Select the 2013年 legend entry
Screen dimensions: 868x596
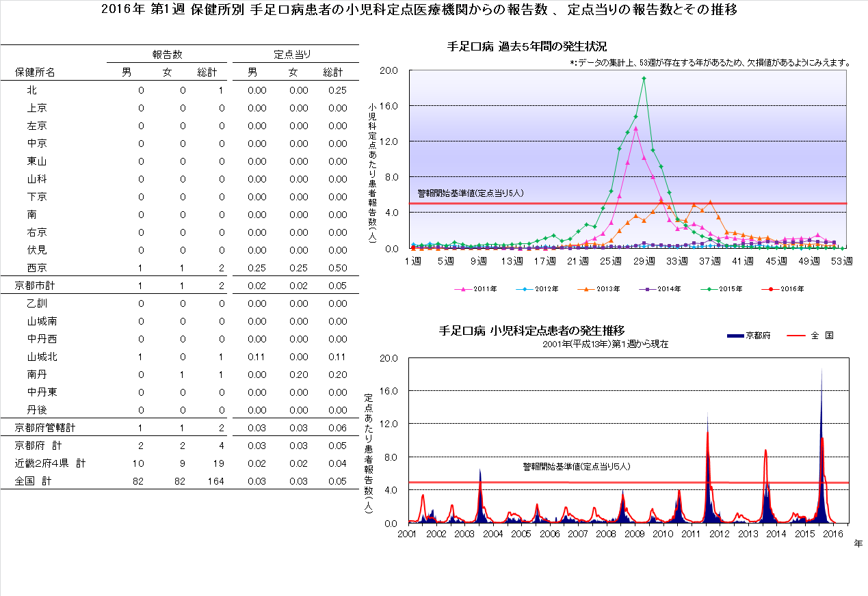pos(599,289)
